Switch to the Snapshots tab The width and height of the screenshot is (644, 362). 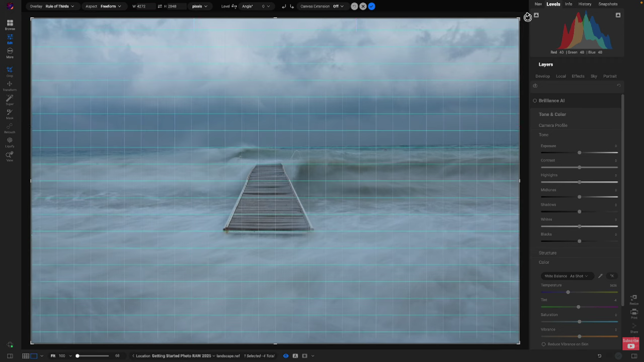608,4
